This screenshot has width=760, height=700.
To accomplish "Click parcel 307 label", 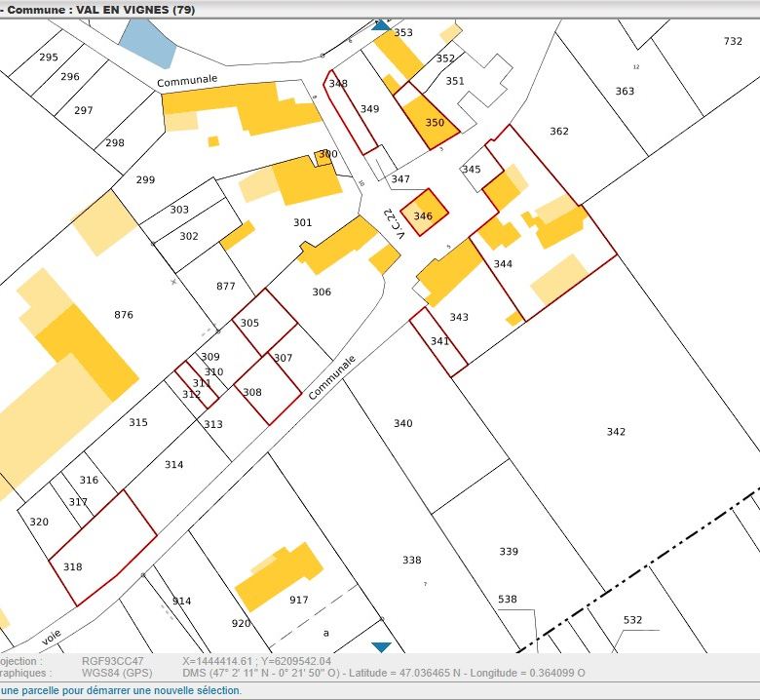I will point(284,358).
